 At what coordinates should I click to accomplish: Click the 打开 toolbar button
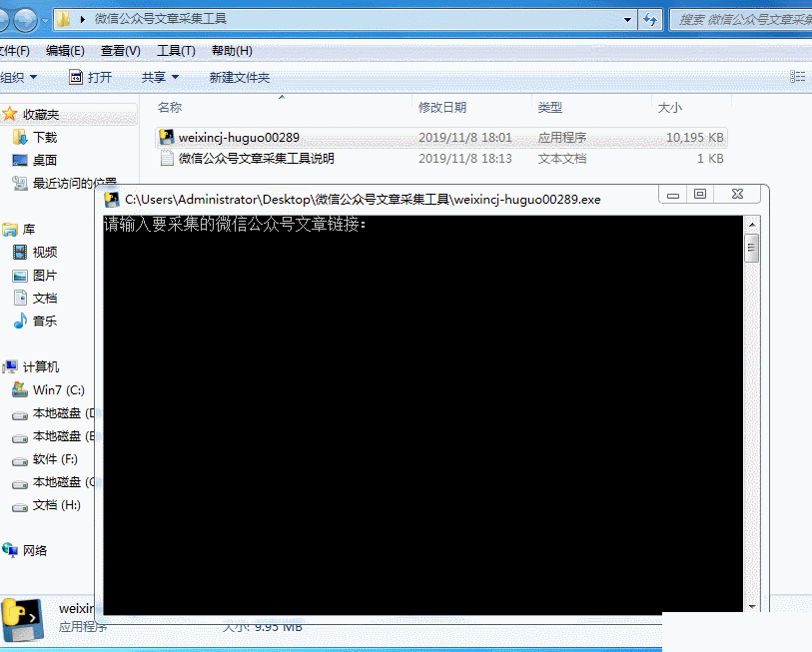coord(91,78)
